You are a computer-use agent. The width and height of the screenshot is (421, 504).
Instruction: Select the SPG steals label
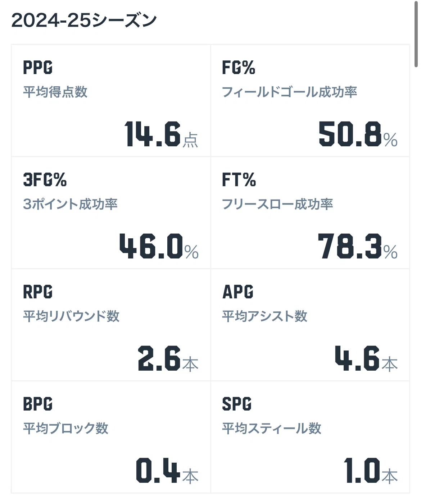point(237,404)
